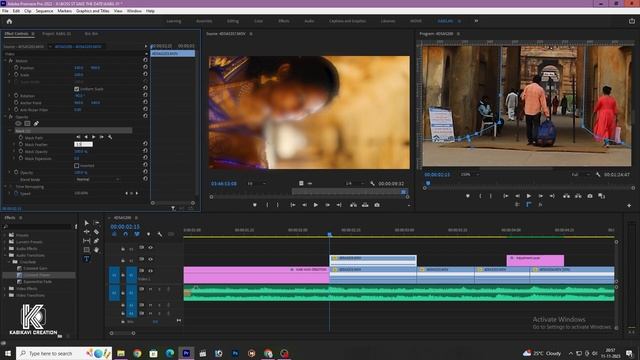
Task: Click Export Frame camera in Program monitor
Action: (590, 196)
